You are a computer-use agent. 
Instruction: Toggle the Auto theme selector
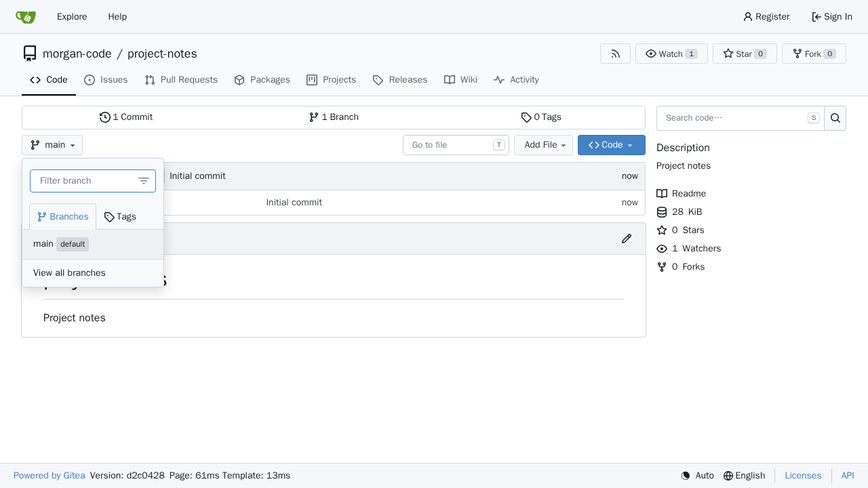point(697,476)
